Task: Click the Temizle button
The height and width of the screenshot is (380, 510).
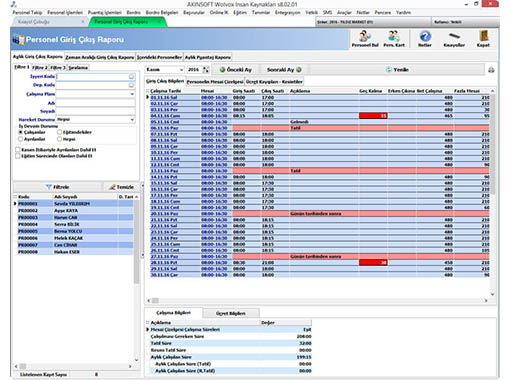Action: pyautogui.click(x=121, y=187)
